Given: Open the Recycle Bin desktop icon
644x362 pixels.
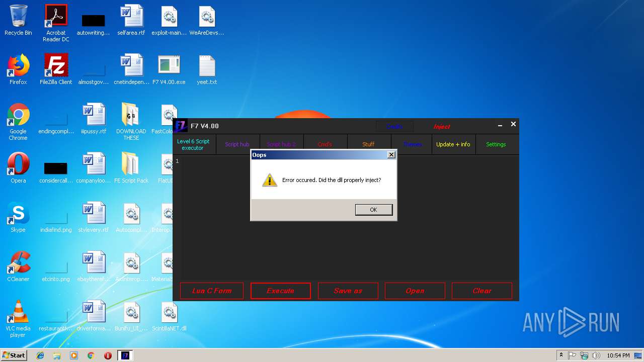Looking at the screenshot, I should pos(18,21).
